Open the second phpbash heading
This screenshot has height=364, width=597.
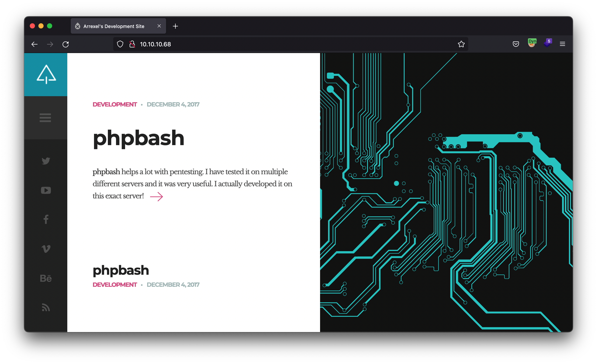(121, 270)
